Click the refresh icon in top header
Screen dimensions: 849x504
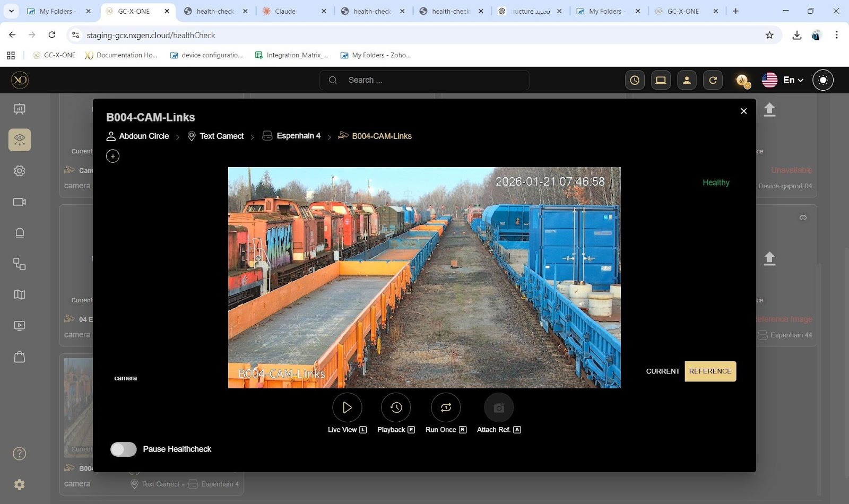pos(713,80)
